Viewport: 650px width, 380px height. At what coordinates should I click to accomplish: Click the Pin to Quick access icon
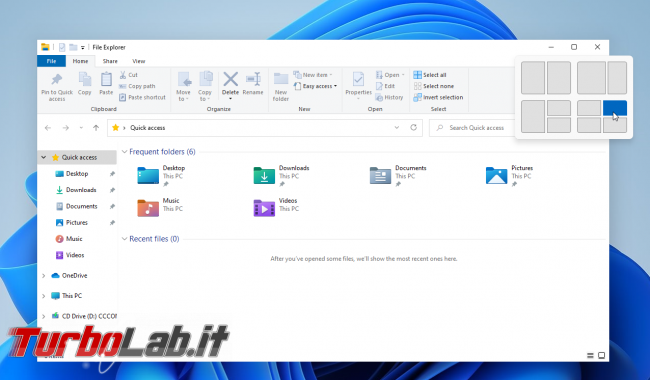(x=57, y=79)
